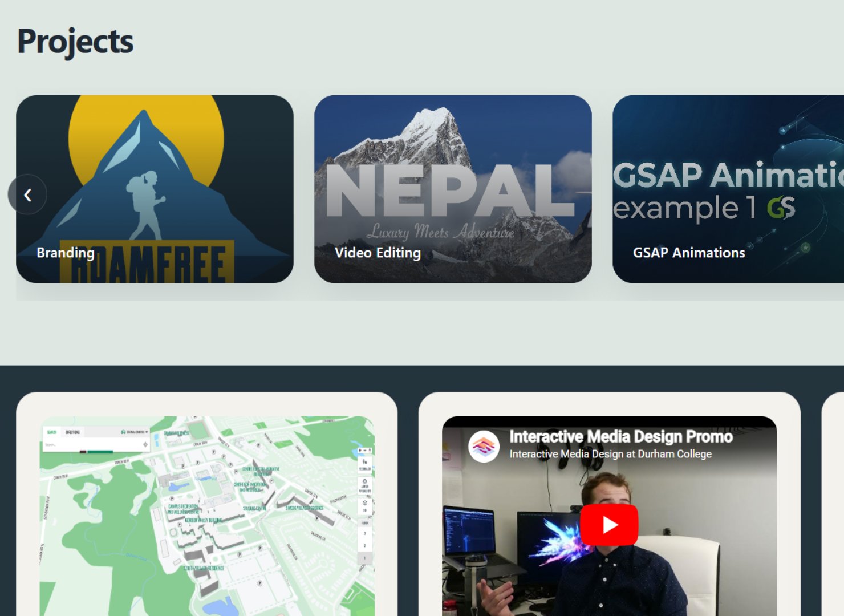Viewport: 844px width, 616px height.
Task: Play the Interactive Media Design Promo video
Action: pos(608,525)
